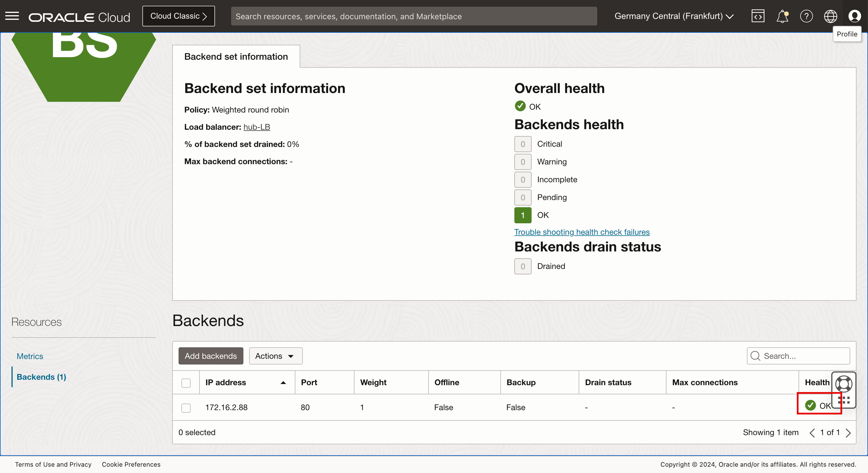Select the Backend set information tab
Screen dimensions: 868x473
[236, 57]
